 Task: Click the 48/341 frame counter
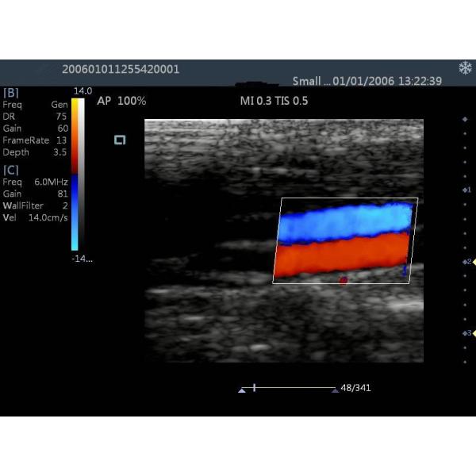(x=355, y=389)
